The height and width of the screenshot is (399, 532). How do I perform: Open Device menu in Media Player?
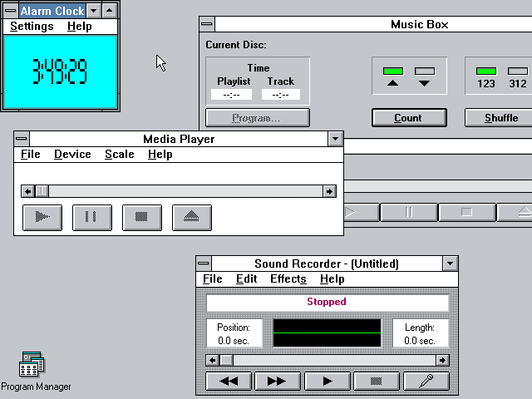(72, 155)
